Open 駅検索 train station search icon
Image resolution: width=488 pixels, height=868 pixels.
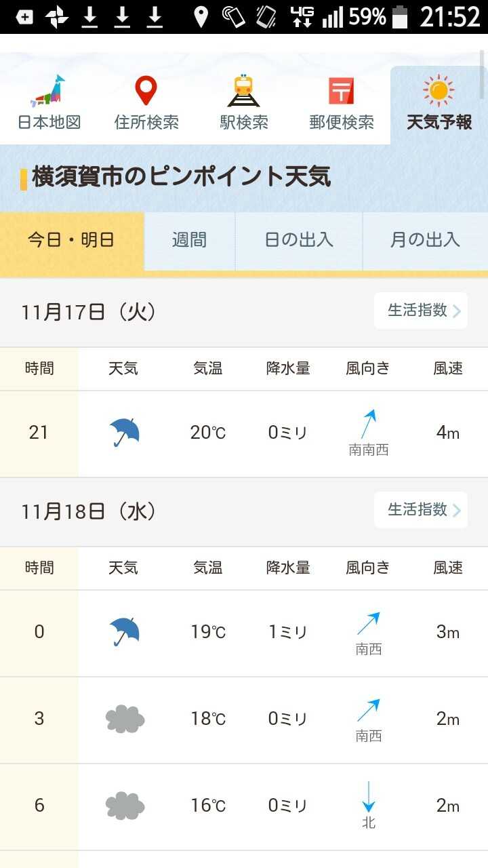click(244, 91)
